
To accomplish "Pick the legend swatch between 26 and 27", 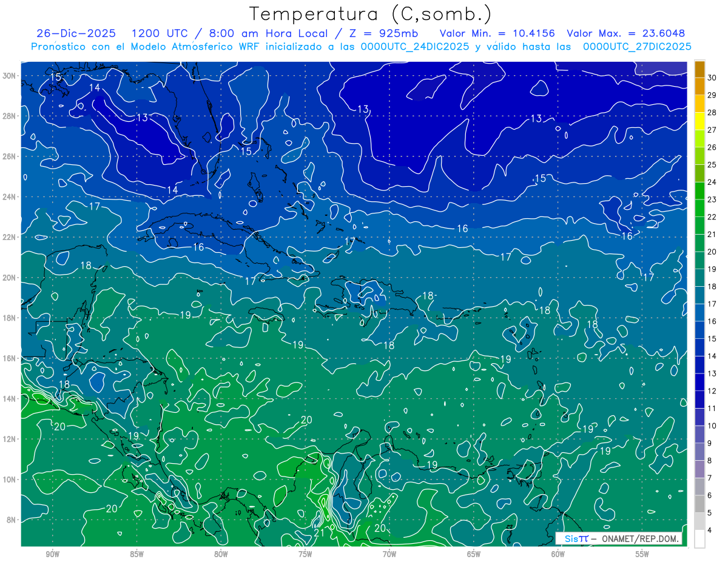I will (x=700, y=139).
